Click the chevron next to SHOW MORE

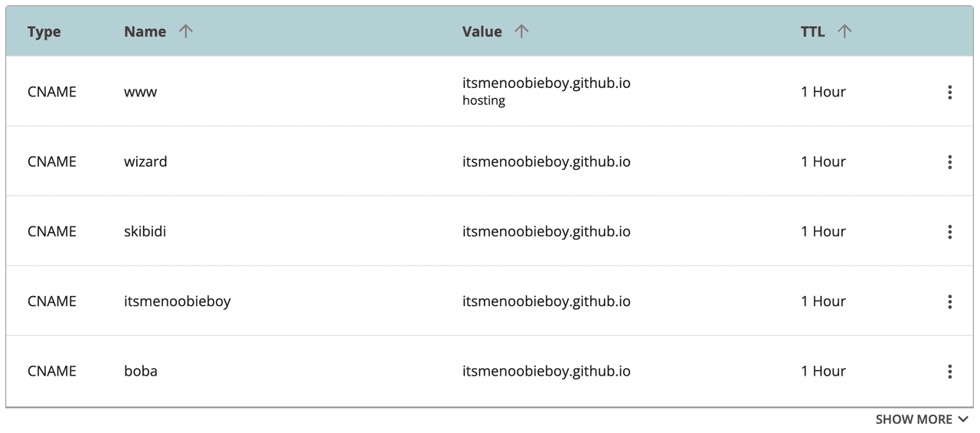963,419
